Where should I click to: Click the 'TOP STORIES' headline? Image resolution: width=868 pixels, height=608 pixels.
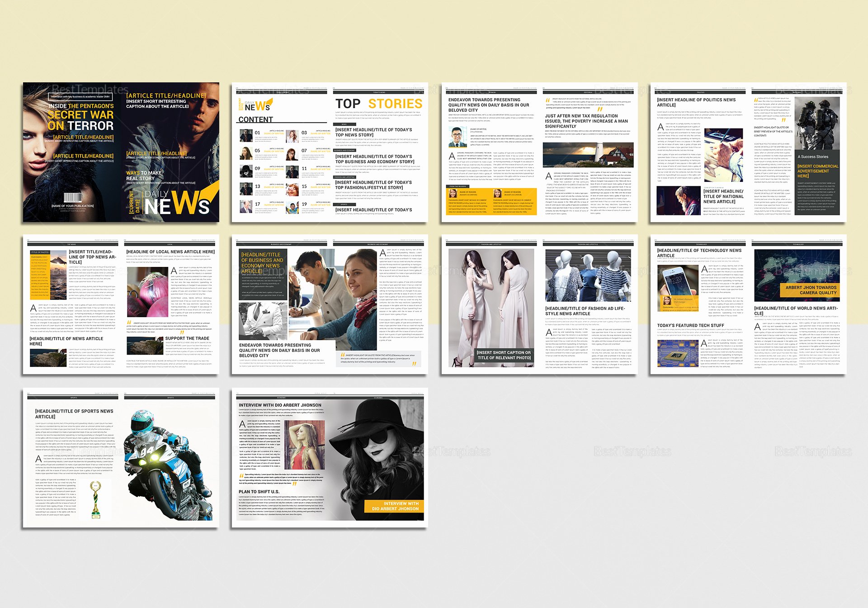click(x=379, y=104)
